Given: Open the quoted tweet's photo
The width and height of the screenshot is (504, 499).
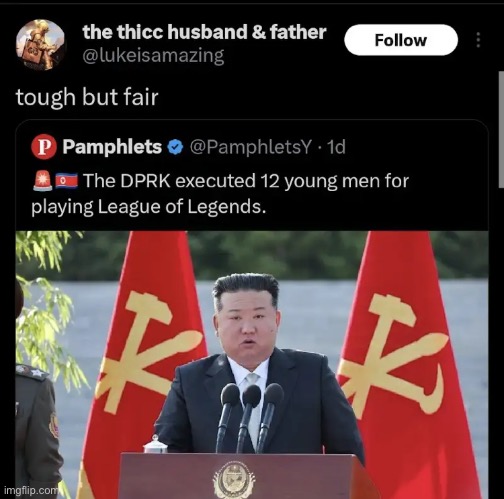Looking at the screenshot, I should tap(252, 365).
